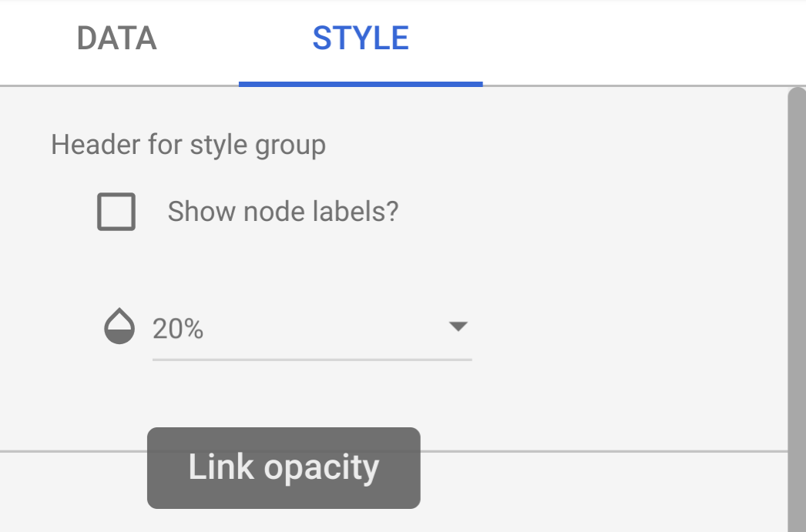
Task: Click the Link opacity button
Action: (283, 467)
